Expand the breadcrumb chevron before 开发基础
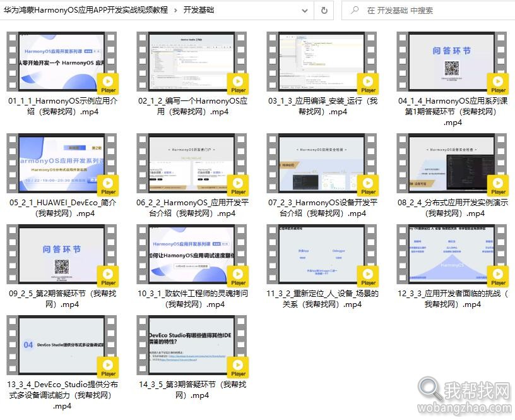The width and height of the screenshot is (515, 420). (x=175, y=11)
